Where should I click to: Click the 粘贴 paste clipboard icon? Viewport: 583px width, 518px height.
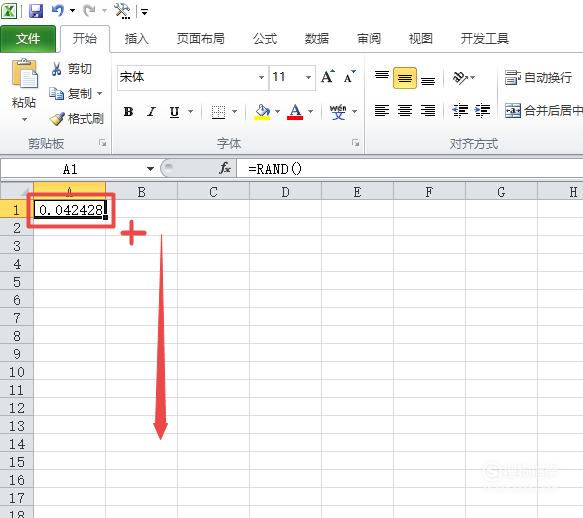pyautogui.click(x=24, y=74)
